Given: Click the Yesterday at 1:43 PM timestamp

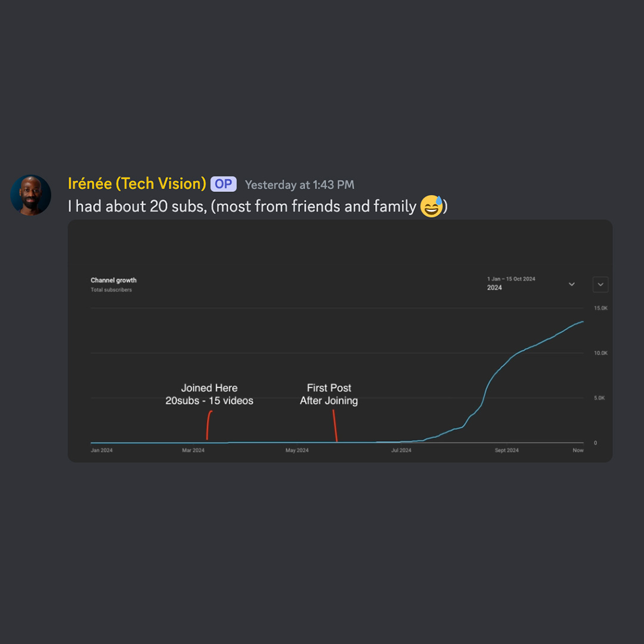Looking at the screenshot, I should tap(299, 185).
